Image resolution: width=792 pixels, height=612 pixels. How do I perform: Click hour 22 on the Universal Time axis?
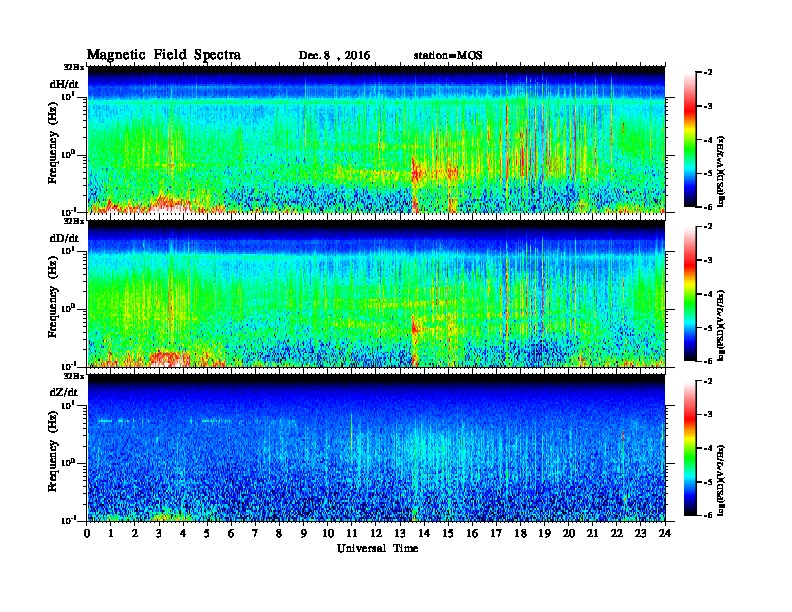click(617, 534)
